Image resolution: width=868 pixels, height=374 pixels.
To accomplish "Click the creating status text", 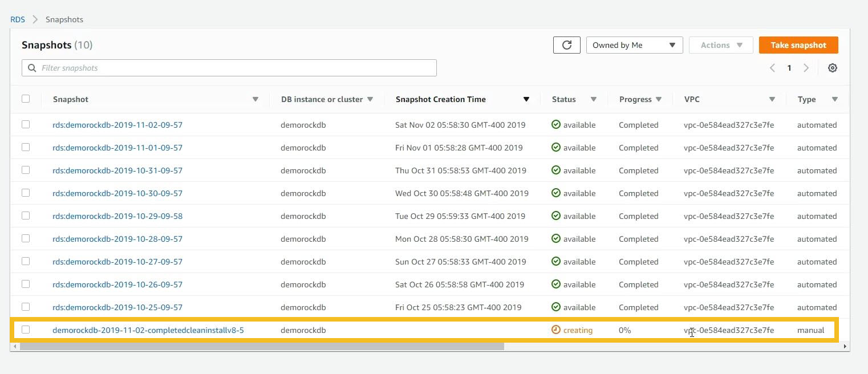I will click(578, 330).
